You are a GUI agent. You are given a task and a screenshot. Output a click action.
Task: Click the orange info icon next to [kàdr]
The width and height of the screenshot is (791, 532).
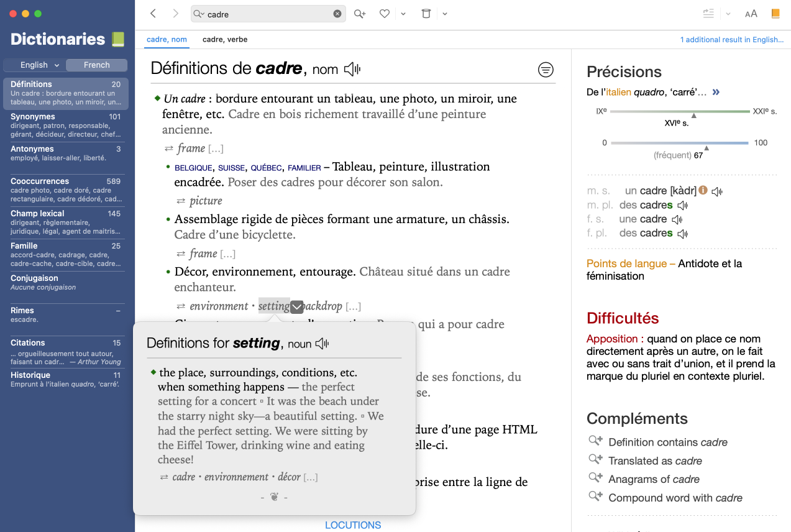coord(703,191)
